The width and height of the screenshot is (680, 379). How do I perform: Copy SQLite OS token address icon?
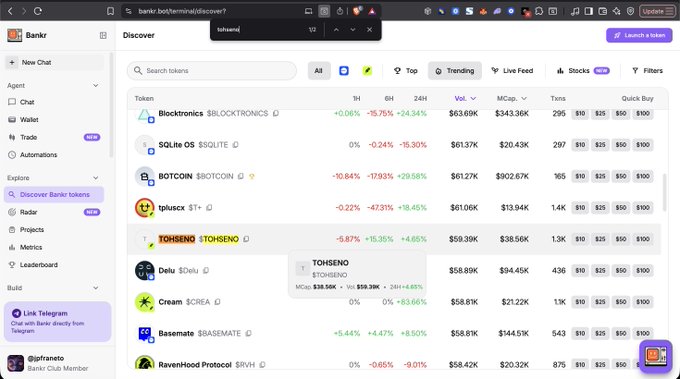click(x=235, y=145)
